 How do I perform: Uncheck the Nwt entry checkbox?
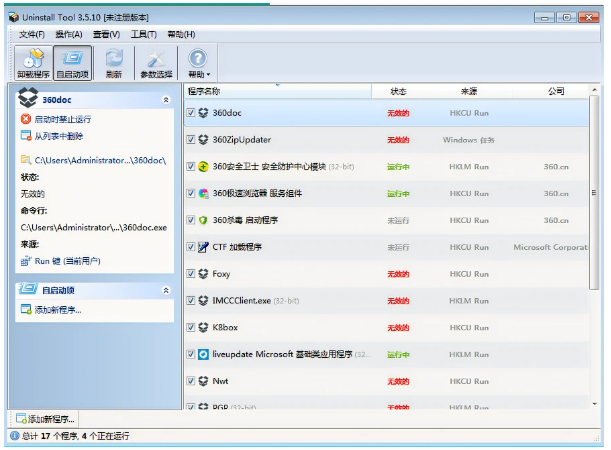pyautogui.click(x=191, y=381)
